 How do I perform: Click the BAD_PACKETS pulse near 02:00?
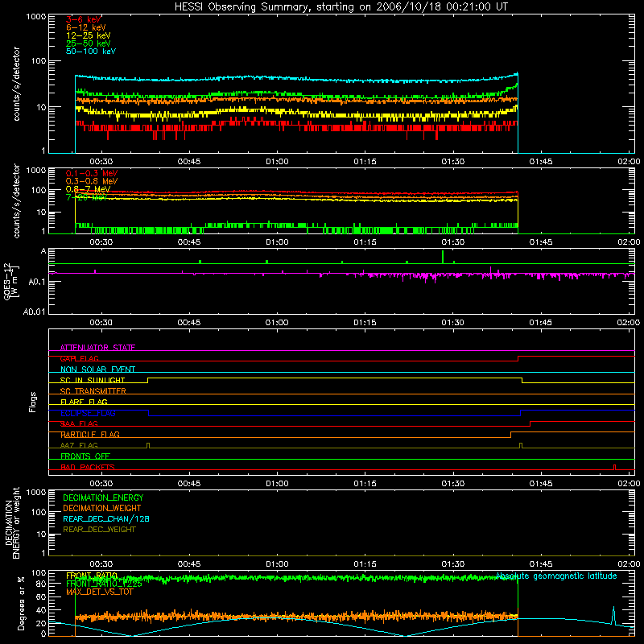point(614,467)
